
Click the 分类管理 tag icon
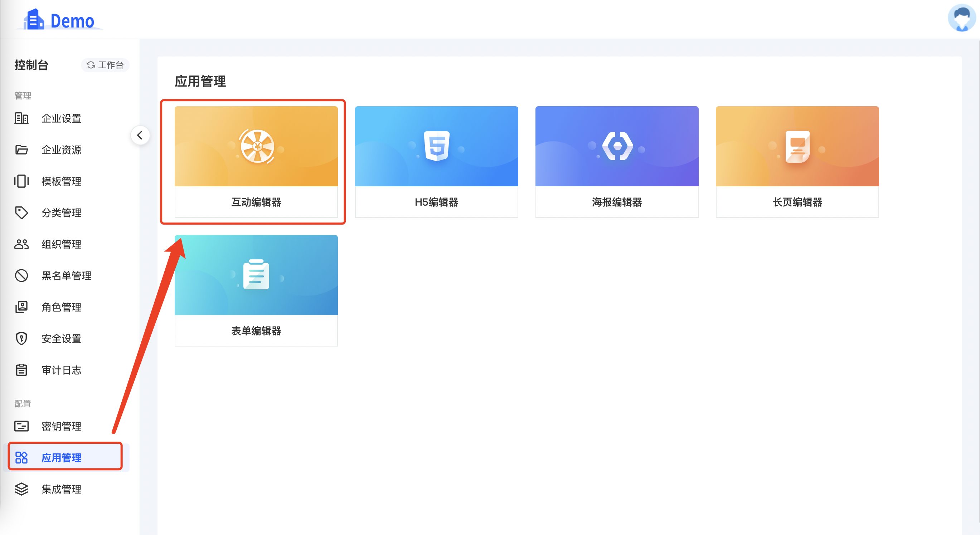tap(21, 212)
